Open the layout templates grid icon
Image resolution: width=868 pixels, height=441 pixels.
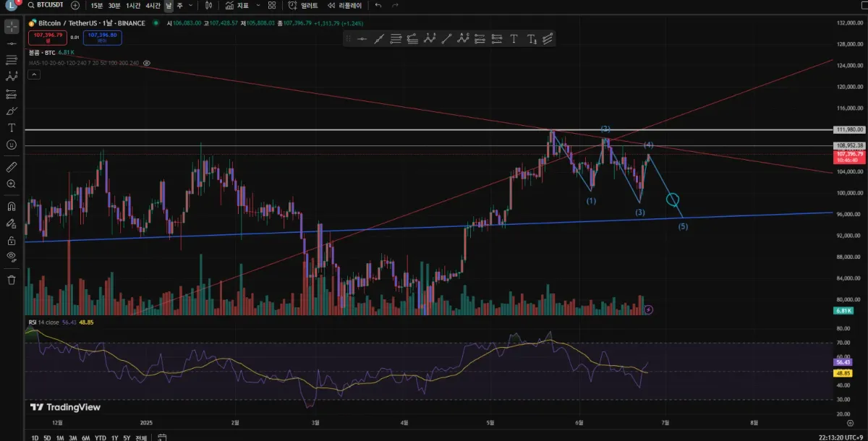[271, 5]
